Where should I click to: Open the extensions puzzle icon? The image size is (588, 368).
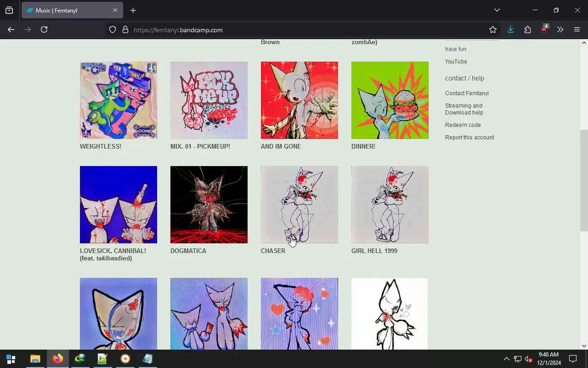[x=527, y=29]
